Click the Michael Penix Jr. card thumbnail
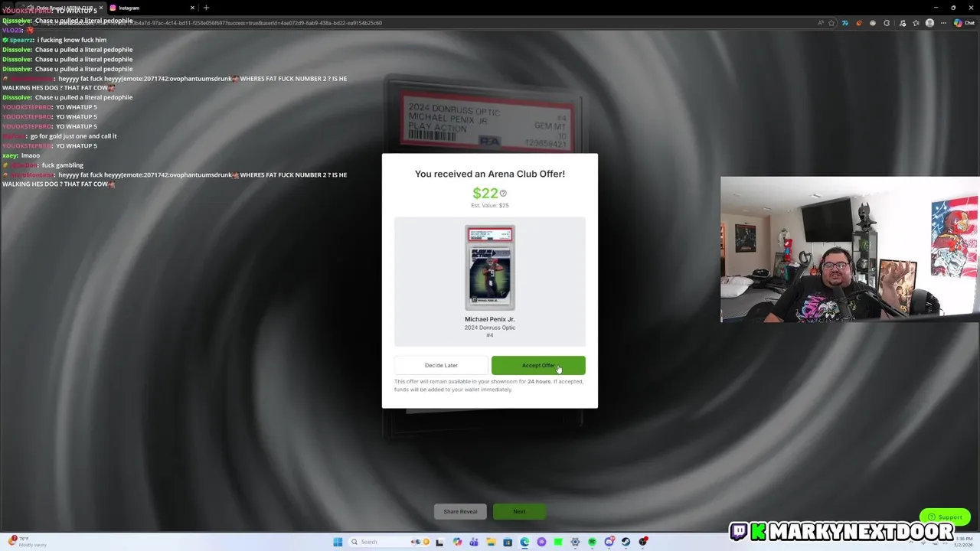This screenshot has height=551, width=980. pos(490,267)
